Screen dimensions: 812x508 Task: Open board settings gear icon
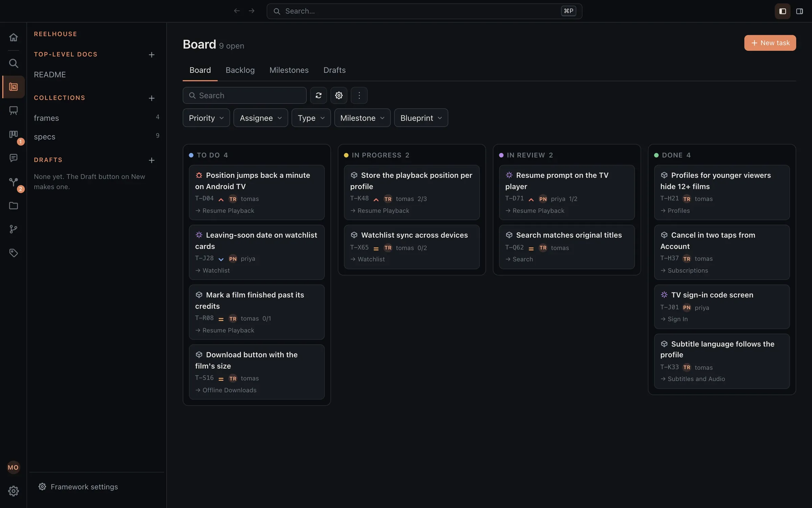[x=339, y=96]
